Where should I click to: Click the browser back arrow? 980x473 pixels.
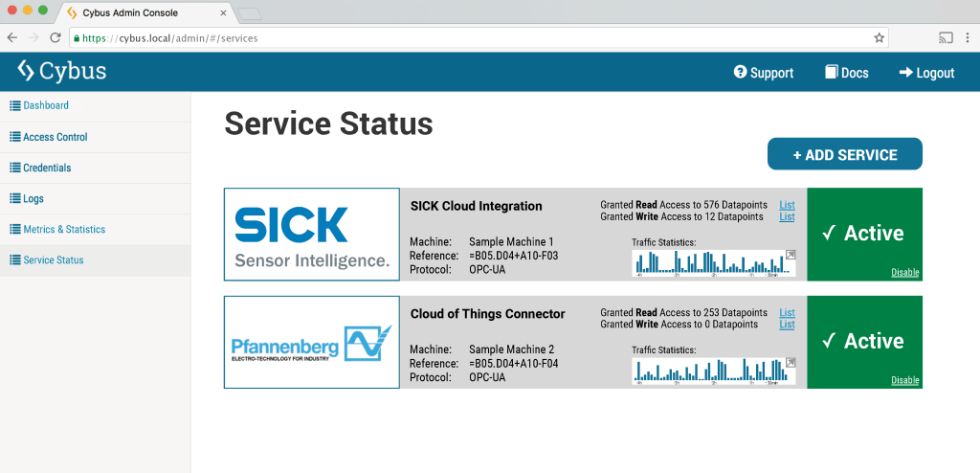(x=11, y=38)
